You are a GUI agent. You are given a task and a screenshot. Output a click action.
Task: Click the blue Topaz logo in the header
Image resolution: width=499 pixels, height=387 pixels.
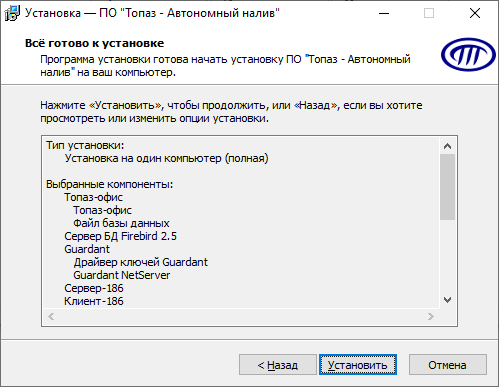pyautogui.click(x=468, y=54)
